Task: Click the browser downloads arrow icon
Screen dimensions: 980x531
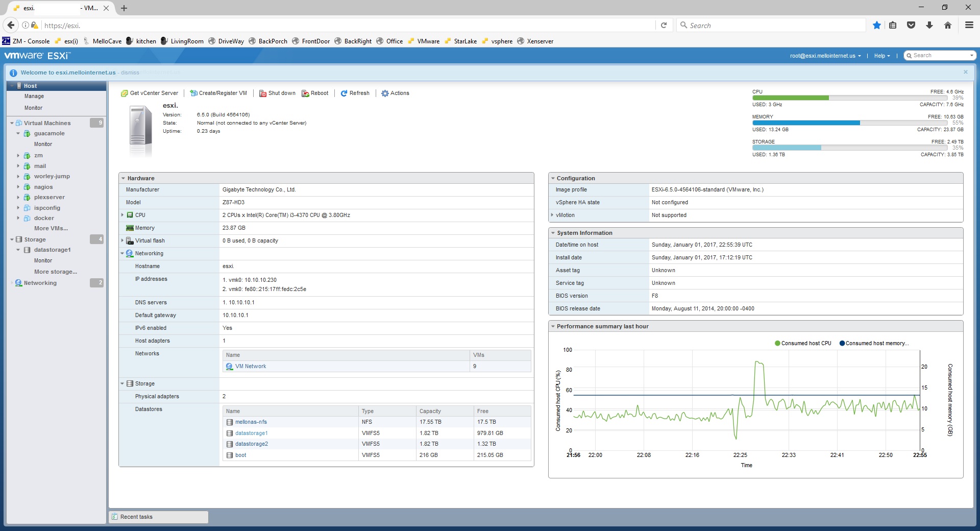Action: (929, 25)
